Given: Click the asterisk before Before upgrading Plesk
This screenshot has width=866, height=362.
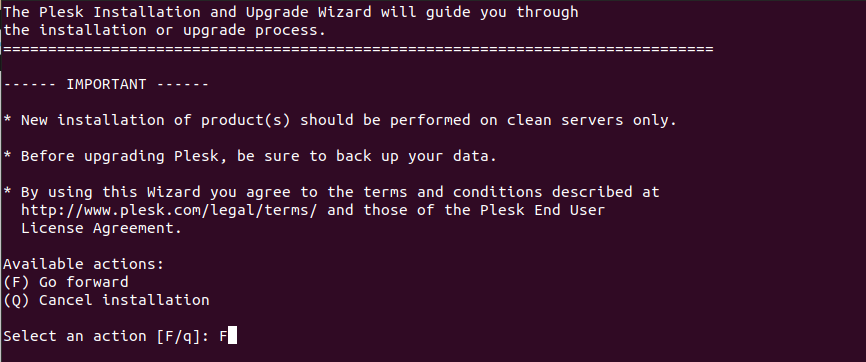Looking at the screenshot, I should [7, 156].
